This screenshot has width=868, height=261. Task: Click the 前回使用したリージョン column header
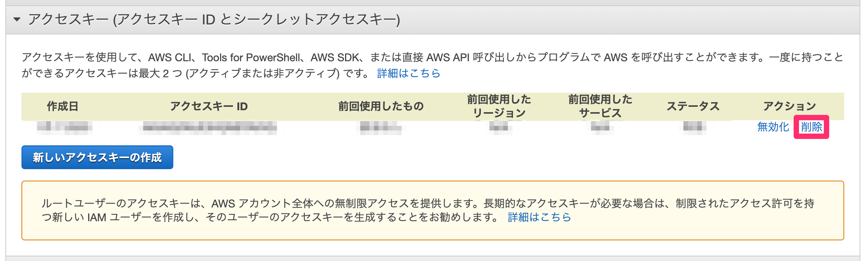coord(499,105)
